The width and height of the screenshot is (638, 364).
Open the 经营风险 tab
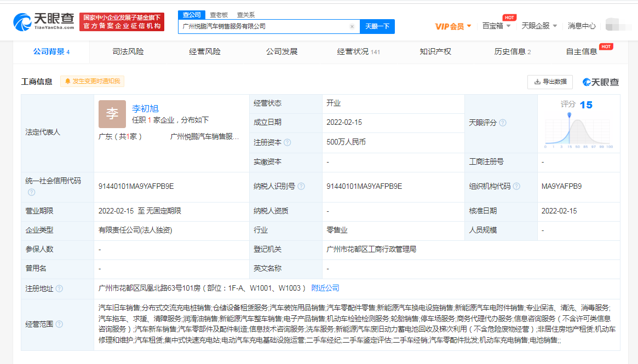point(205,51)
